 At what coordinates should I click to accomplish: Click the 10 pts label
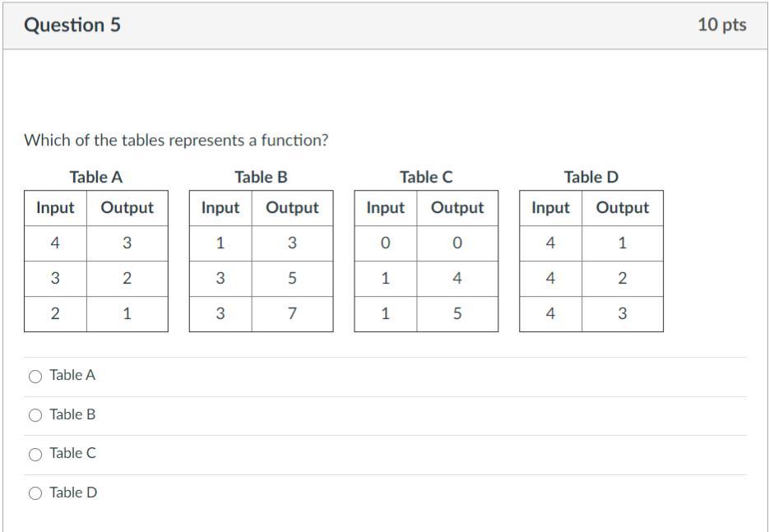721,25
